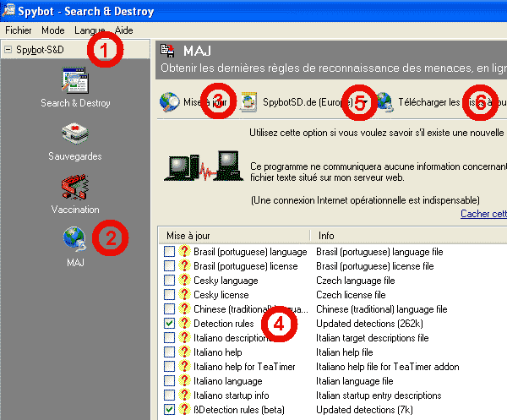Open the Fichier menu
Screen dimensions: 507x420
pos(19,30)
